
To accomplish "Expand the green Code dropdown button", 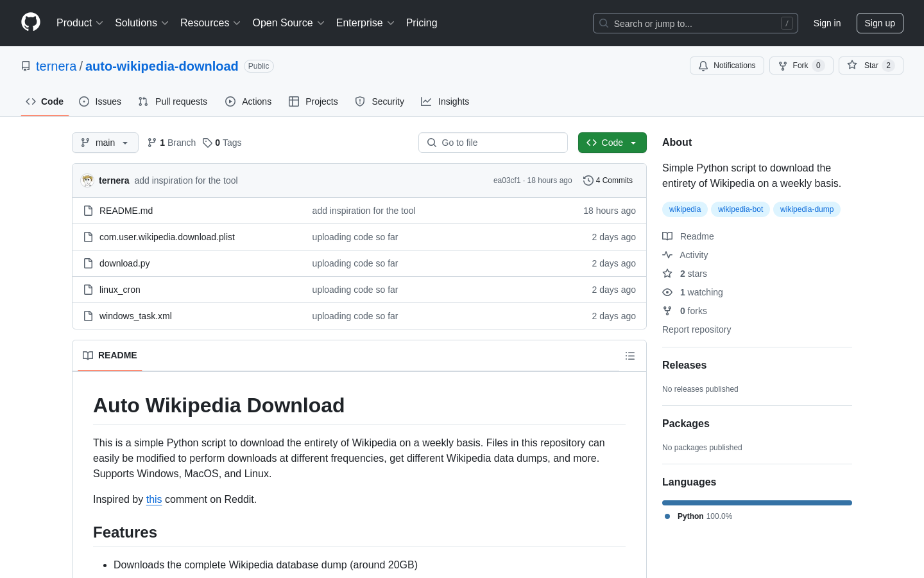I will (x=612, y=143).
